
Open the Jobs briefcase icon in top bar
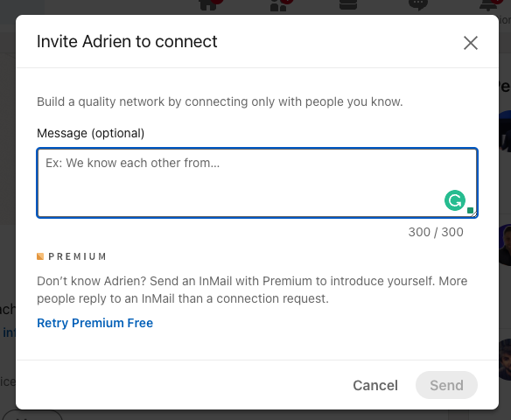click(348, 4)
